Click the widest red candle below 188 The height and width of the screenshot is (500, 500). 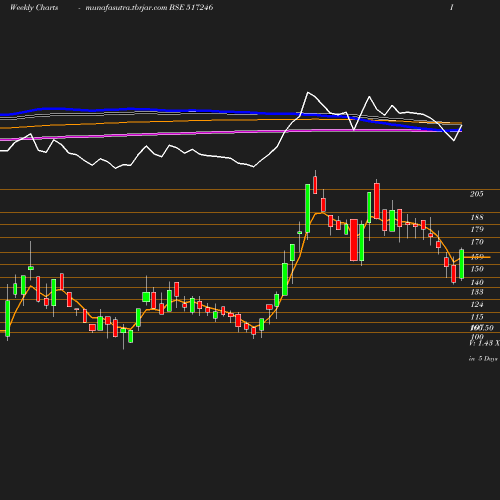coord(354,240)
